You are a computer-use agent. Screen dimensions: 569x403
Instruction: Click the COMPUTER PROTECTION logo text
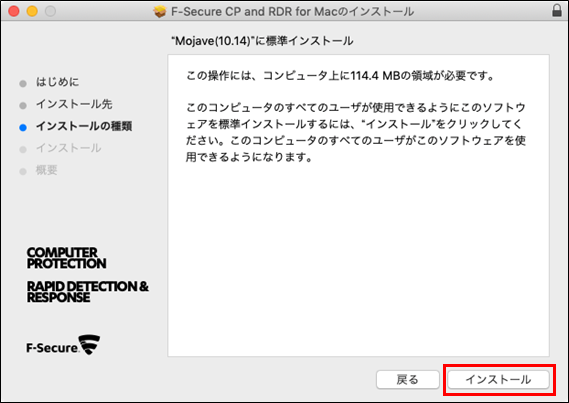(x=66, y=258)
